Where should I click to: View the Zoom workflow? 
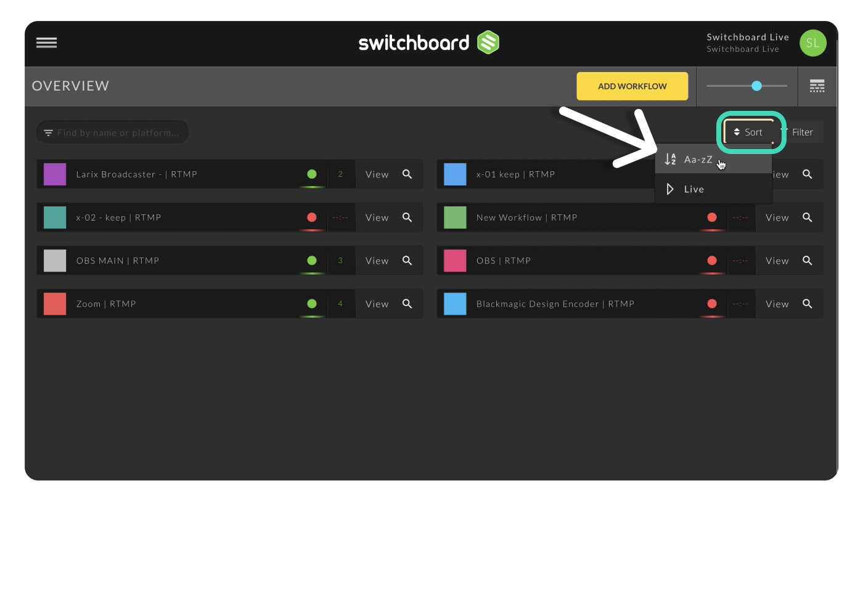(x=377, y=304)
